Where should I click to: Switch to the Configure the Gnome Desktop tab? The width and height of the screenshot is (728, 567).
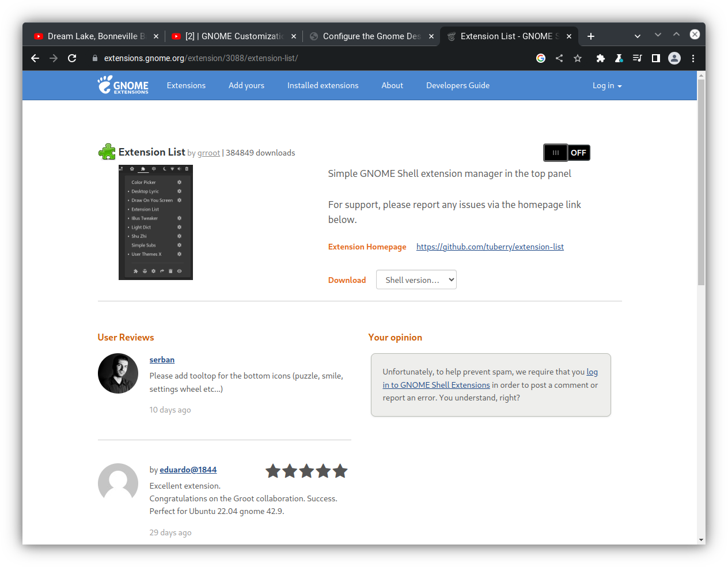pos(371,36)
